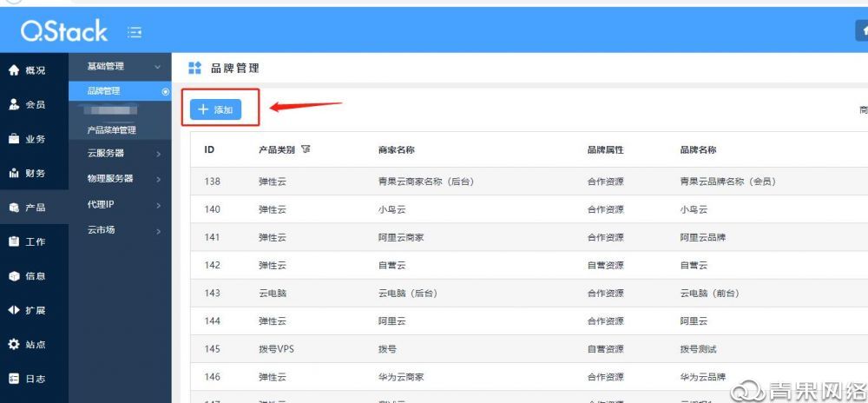
Task: Select the radio dot beside 品牌管理
Action: [165, 91]
